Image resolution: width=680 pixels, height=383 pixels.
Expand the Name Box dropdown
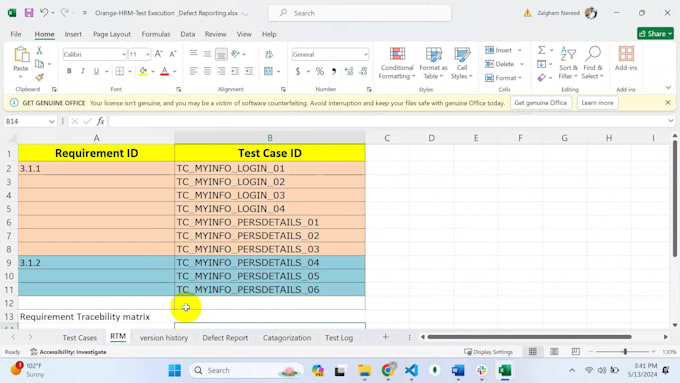coord(52,121)
